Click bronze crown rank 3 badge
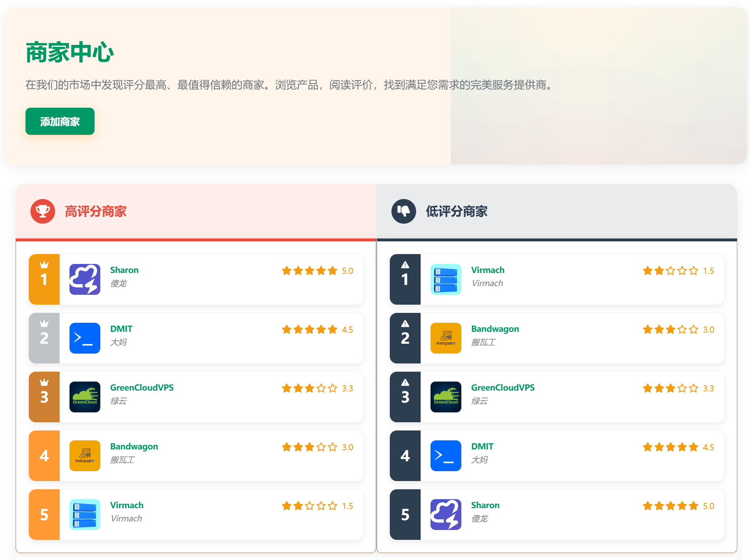This screenshot has height=560, width=750. click(44, 397)
